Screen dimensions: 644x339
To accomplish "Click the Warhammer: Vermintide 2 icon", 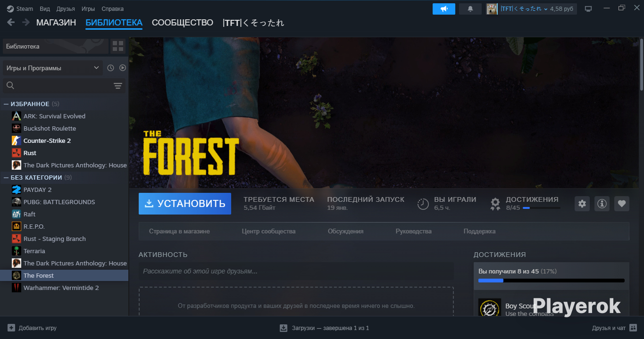I will (17, 288).
